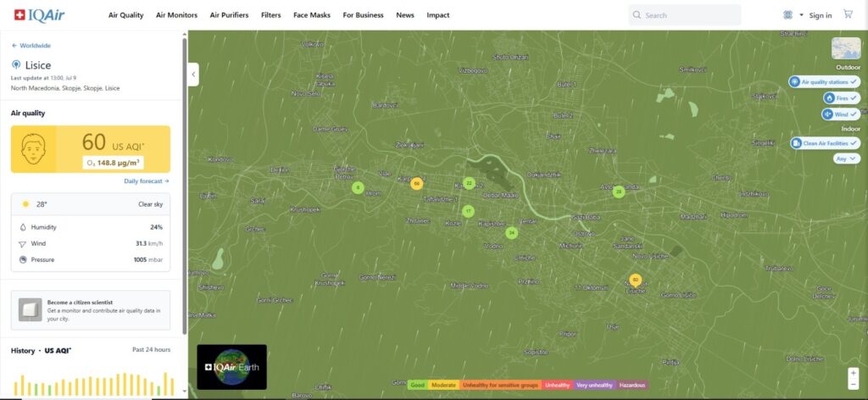
Task: Disable the Wind map layer
Action: tap(840, 114)
